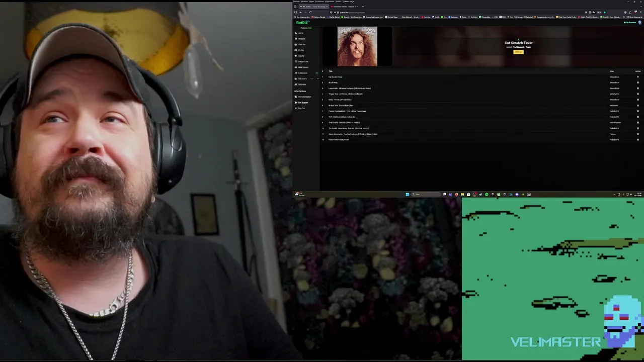Open the Windows Start button on taskbar
This screenshot has width=644, height=362.
[408, 195]
